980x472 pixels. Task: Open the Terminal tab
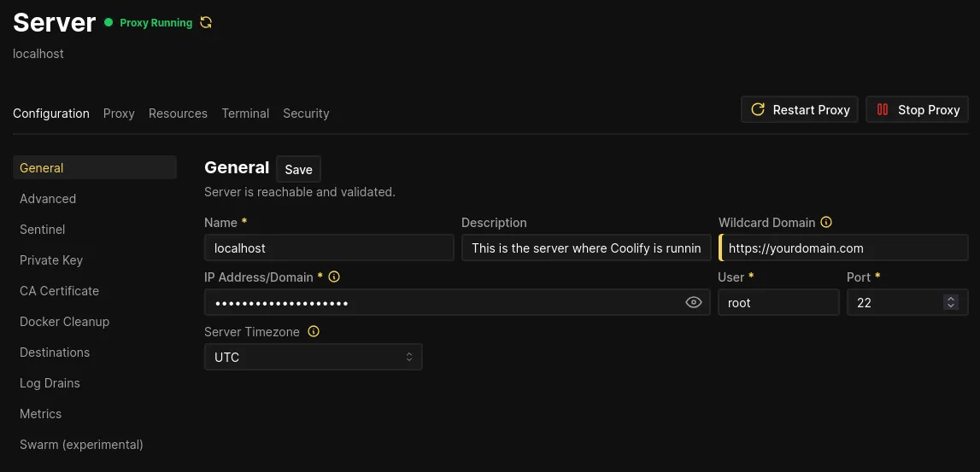pyautogui.click(x=245, y=113)
